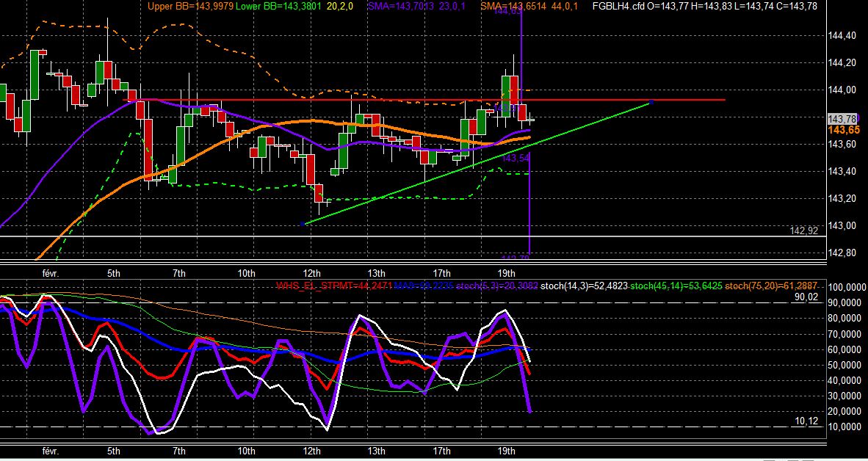Click the 20,0000 stochastic axis label

(x=845, y=412)
